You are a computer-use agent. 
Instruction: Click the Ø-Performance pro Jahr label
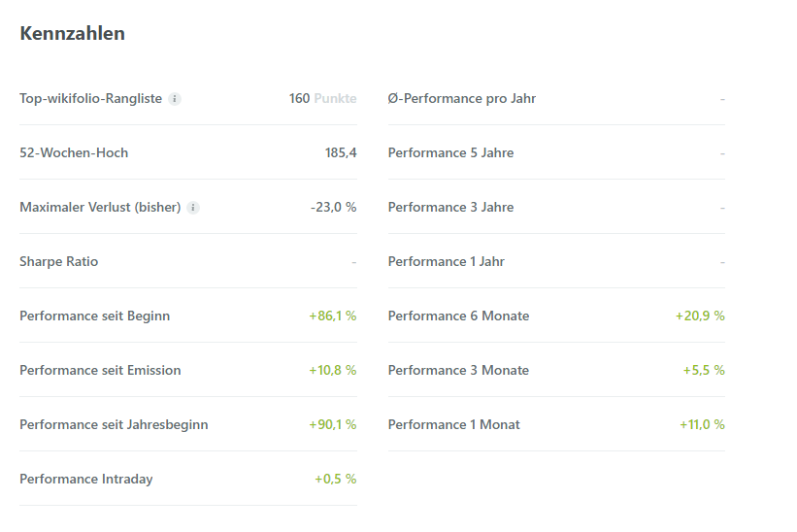point(461,99)
